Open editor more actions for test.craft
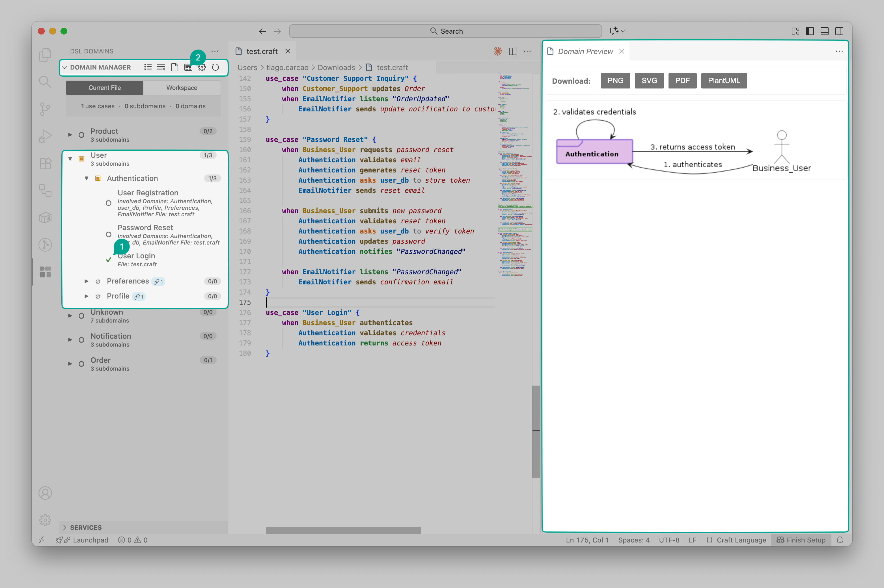This screenshot has width=884, height=588. [527, 51]
